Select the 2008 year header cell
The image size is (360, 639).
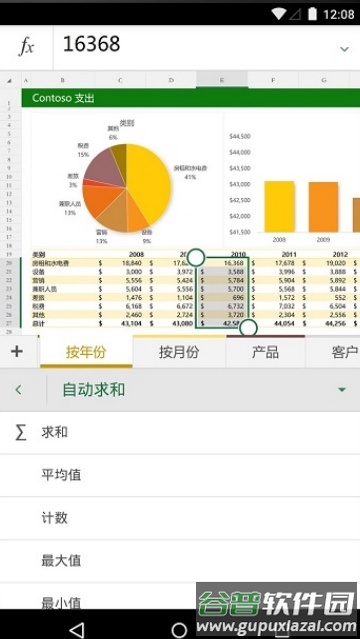click(x=120, y=255)
